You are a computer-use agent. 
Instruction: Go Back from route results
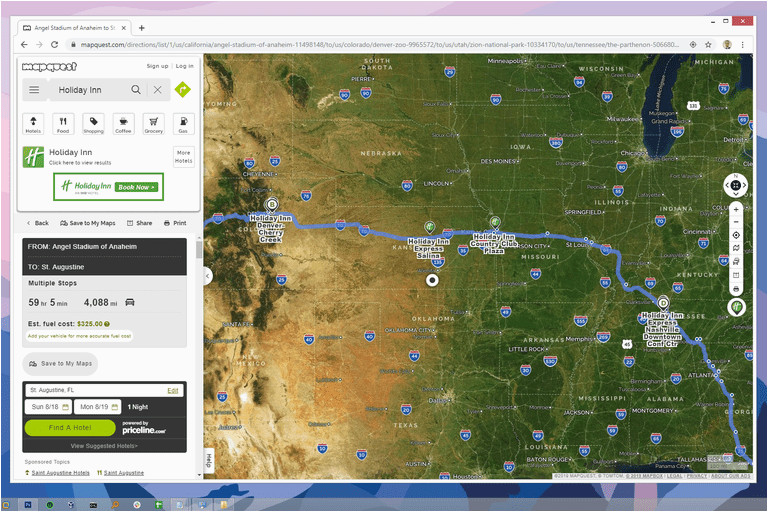pyautogui.click(x=38, y=223)
